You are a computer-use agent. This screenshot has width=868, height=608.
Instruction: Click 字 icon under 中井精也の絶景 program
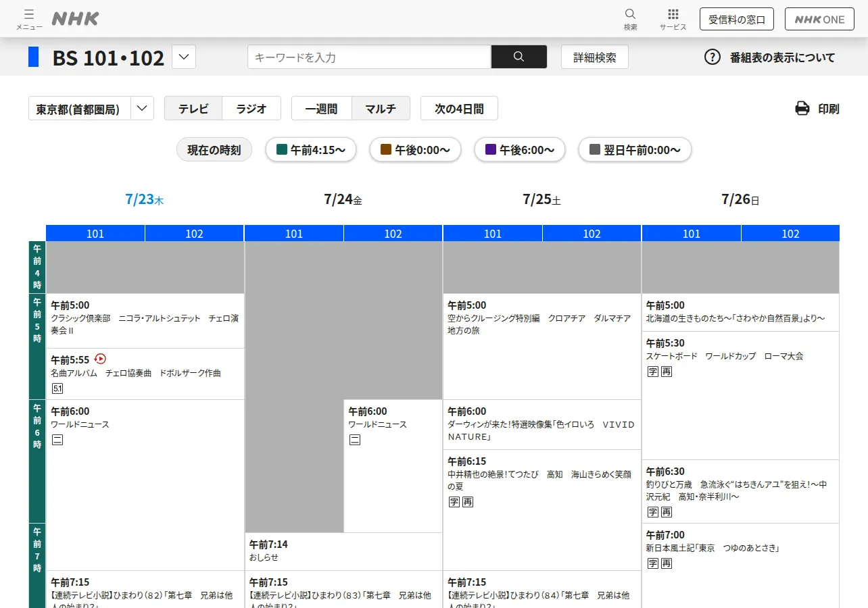[x=454, y=501]
